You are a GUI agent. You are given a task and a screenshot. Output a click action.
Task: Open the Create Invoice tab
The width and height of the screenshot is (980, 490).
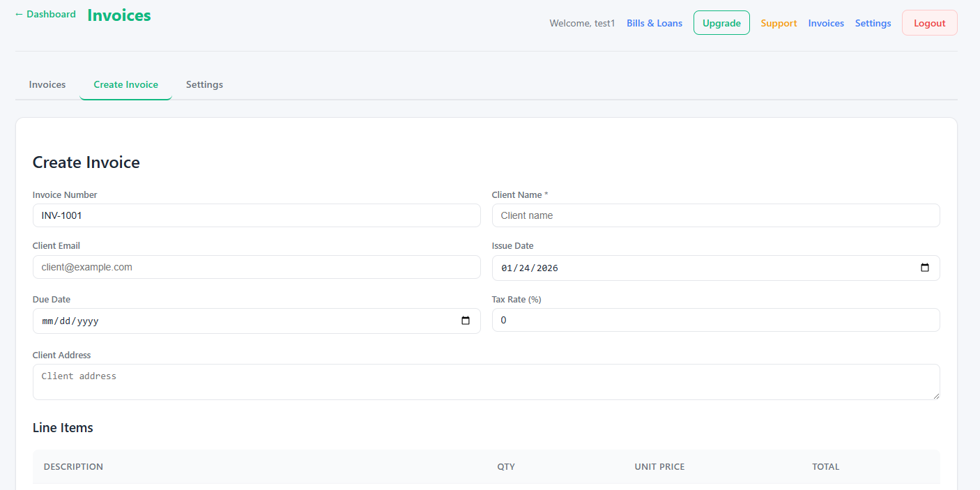coord(125,84)
